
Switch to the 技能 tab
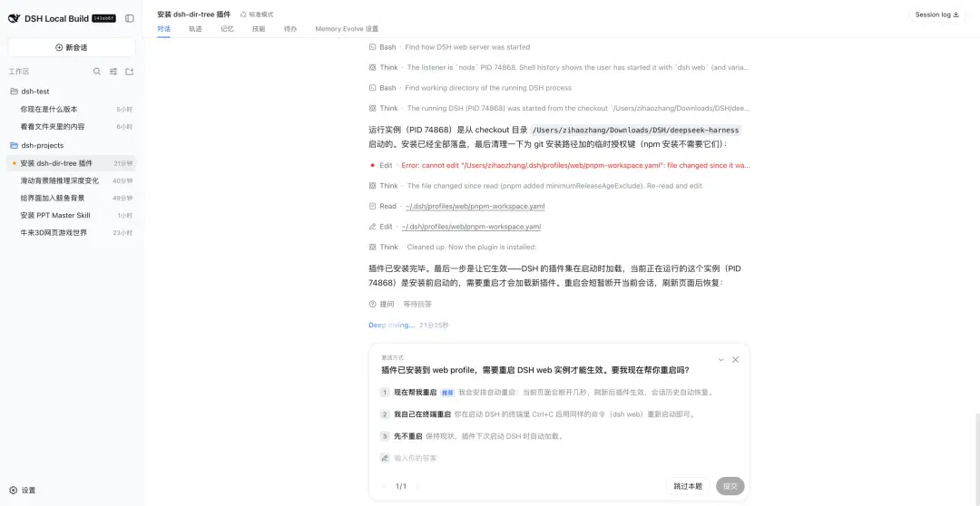tap(258, 29)
